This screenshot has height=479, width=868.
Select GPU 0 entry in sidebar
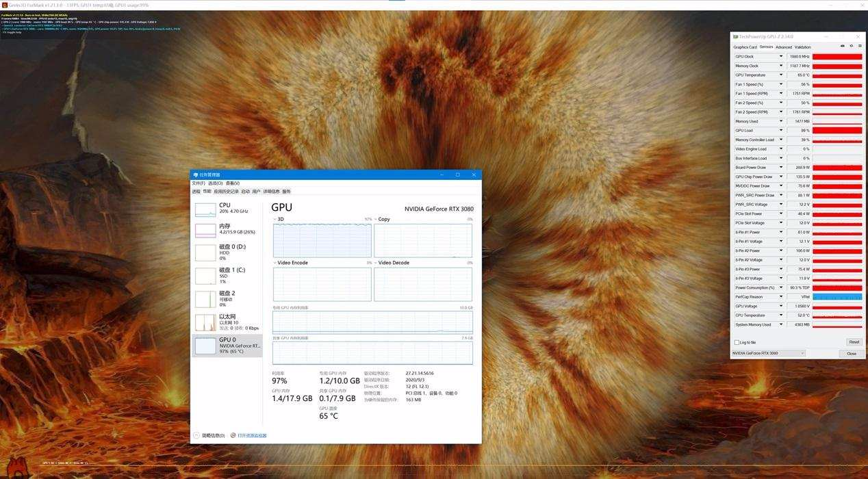tap(227, 346)
